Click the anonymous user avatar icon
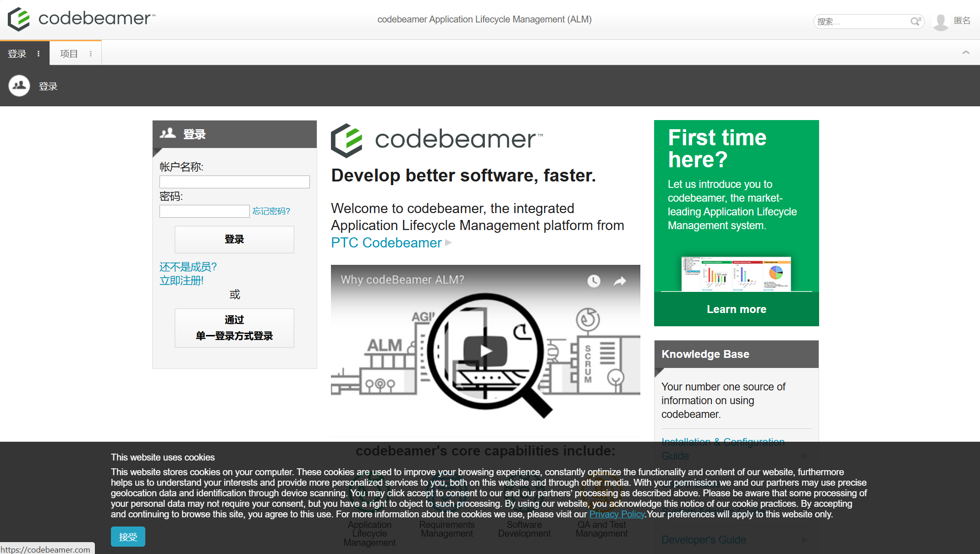The width and height of the screenshot is (980, 554). [x=941, y=21]
